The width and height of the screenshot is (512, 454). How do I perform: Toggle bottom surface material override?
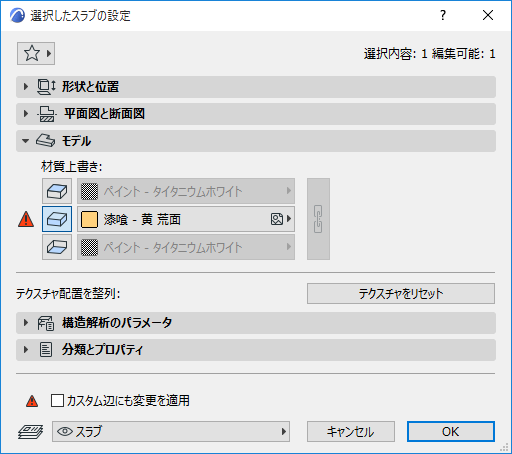57,247
